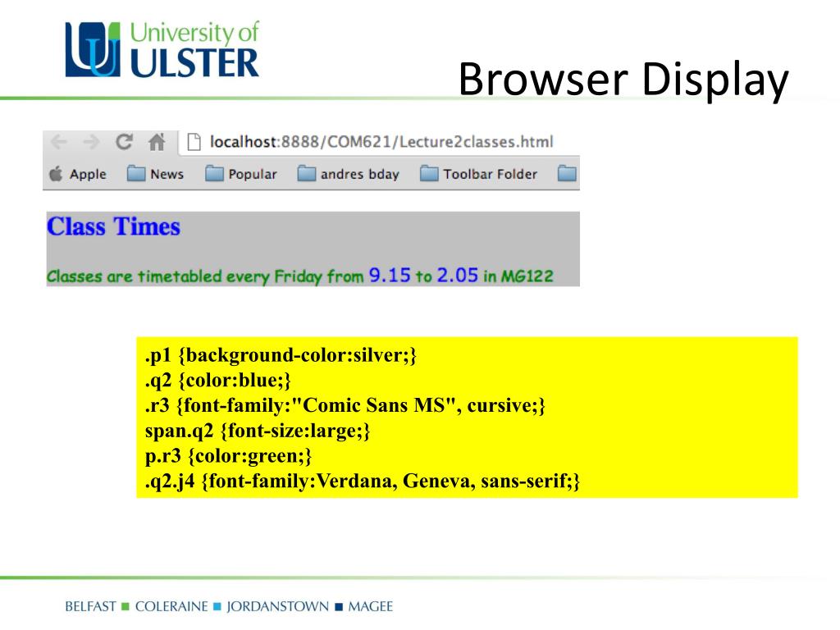Viewport: 840px width, 630px height.
Task: Click COLERAINE in the footer
Action: (171, 606)
